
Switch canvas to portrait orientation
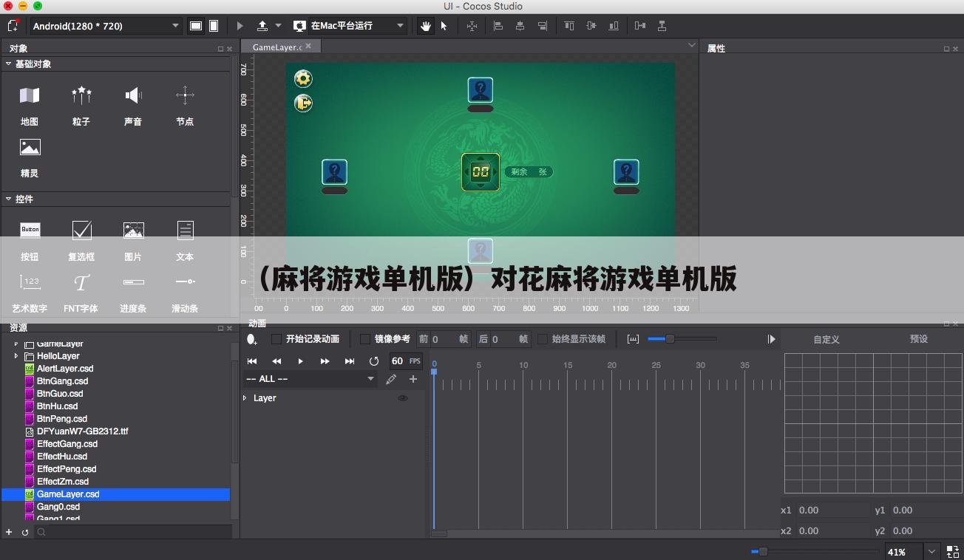(x=213, y=26)
